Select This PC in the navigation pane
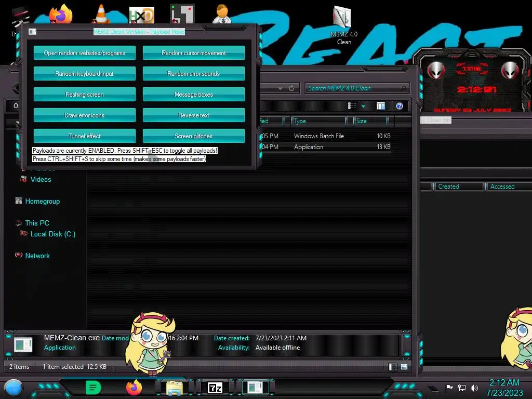532x399 pixels. click(x=37, y=223)
